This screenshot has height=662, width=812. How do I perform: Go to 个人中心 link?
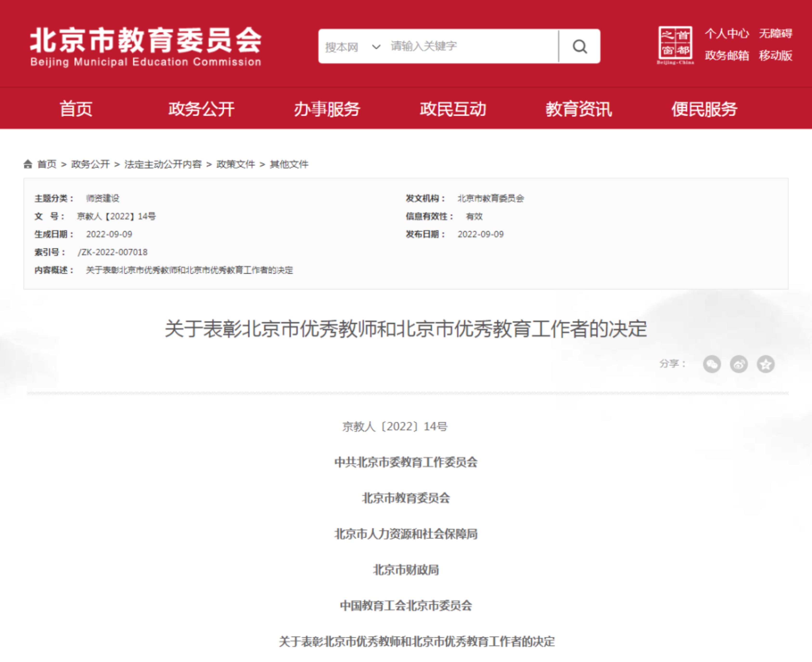[x=727, y=33]
